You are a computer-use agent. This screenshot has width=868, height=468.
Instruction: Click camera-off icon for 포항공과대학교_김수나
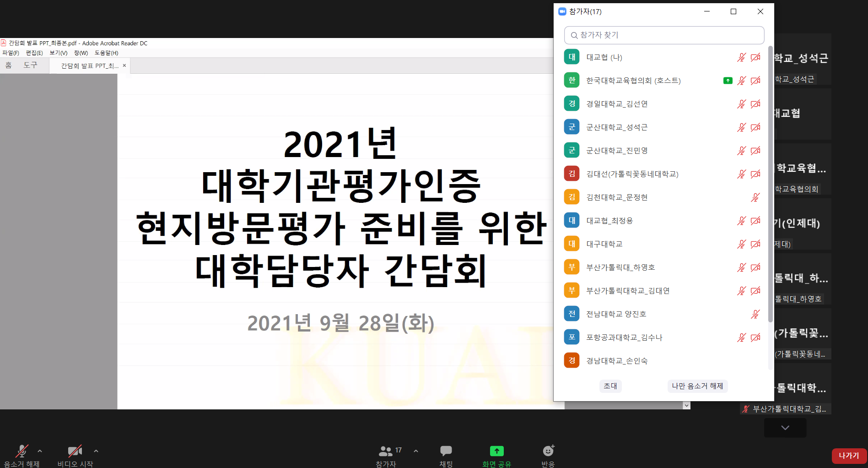coord(755,337)
